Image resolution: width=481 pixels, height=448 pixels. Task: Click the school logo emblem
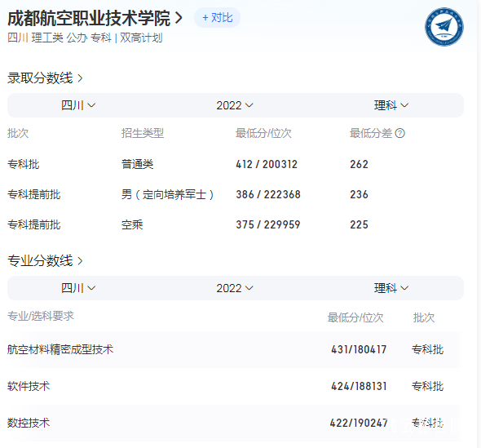[x=443, y=27]
